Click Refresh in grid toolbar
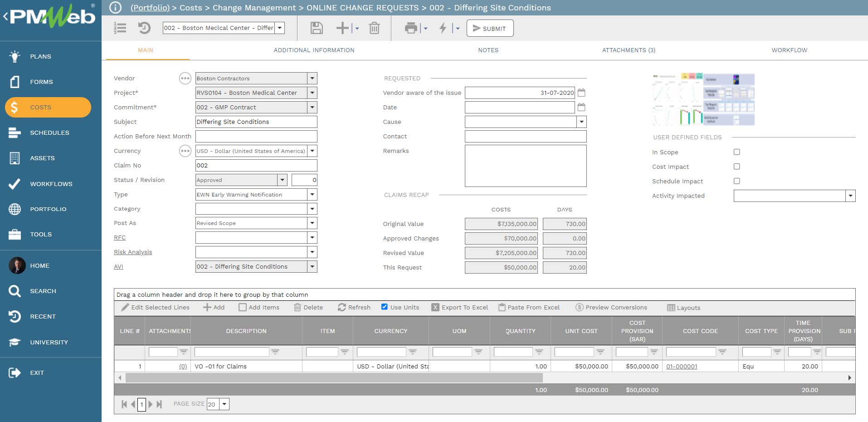 pyautogui.click(x=354, y=307)
